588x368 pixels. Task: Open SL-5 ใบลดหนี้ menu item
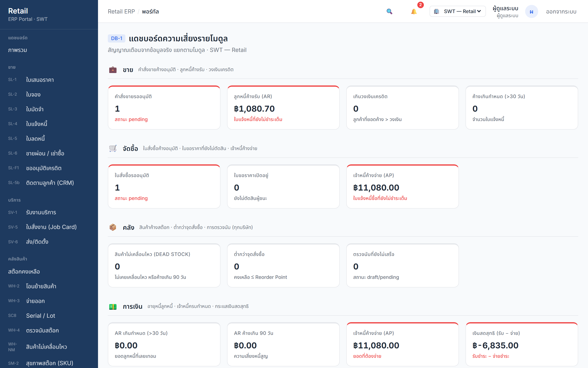(x=49, y=138)
